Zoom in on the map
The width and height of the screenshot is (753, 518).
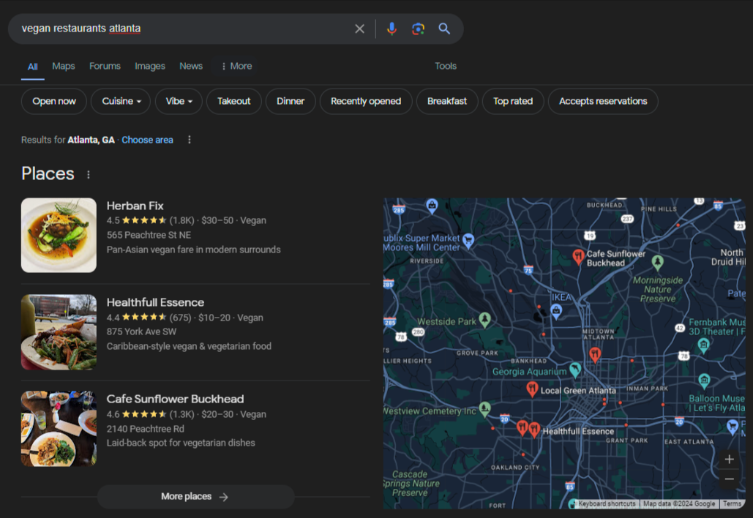pos(729,459)
